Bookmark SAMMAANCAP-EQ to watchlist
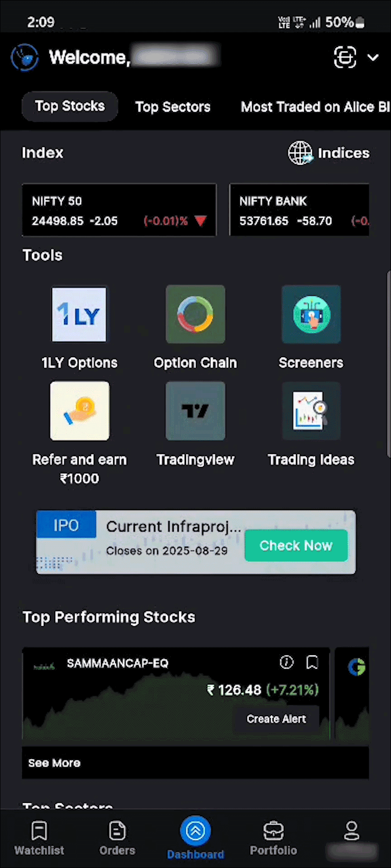This screenshot has width=391, height=868. pyautogui.click(x=312, y=662)
